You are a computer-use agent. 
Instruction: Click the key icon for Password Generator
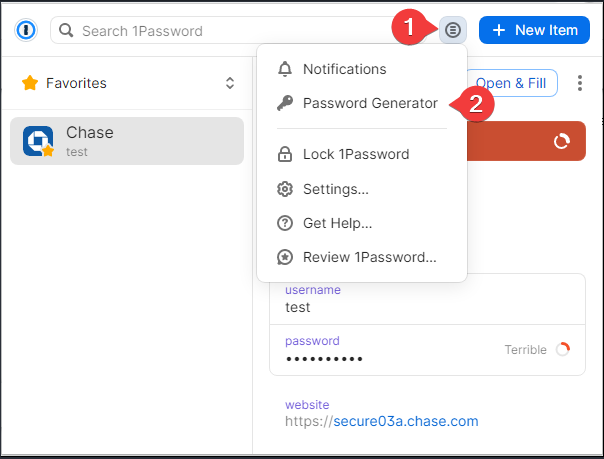[x=284, y=103]
